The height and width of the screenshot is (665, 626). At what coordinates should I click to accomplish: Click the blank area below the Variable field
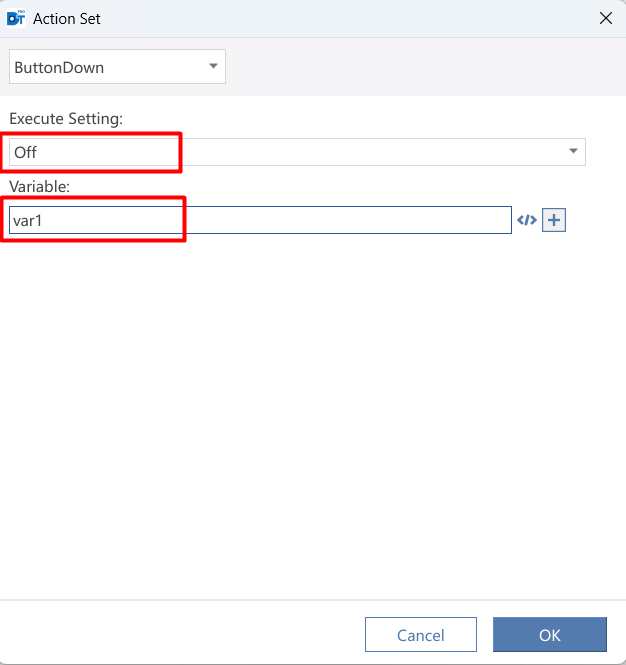click(313, 416)
